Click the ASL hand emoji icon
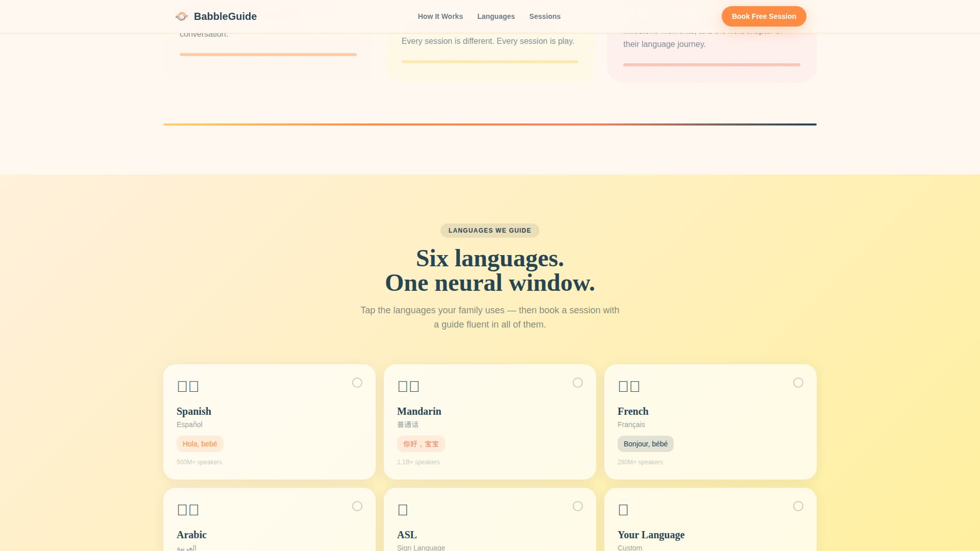 [x=403, y=510]
